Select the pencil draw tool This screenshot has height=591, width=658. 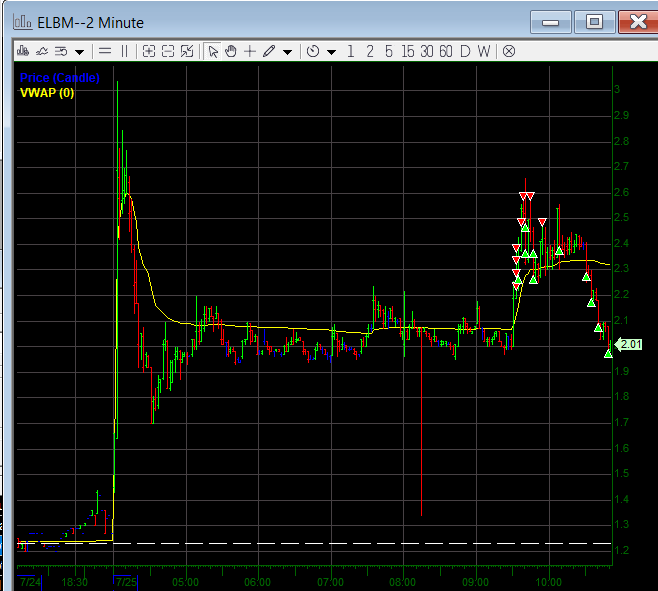269,51
